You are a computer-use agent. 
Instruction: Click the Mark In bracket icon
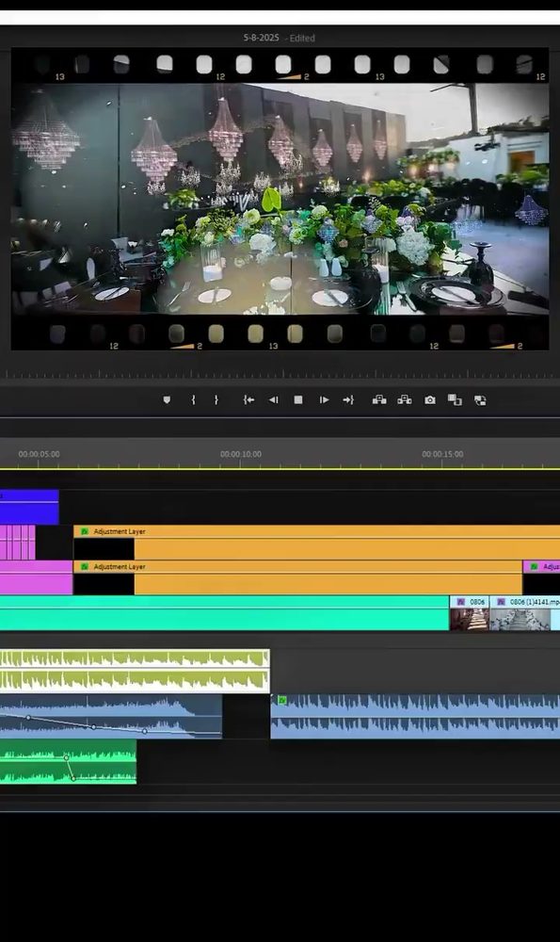(193, 399)
